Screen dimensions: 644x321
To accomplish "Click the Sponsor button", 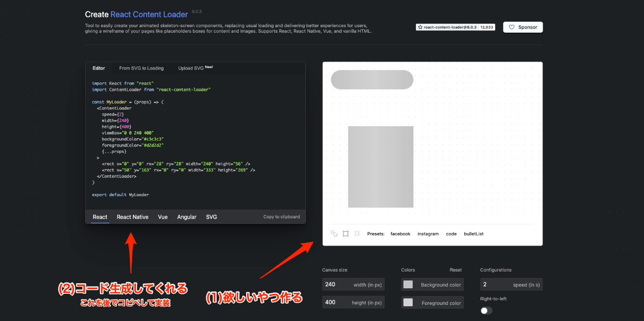I will [x=523, y=27].
